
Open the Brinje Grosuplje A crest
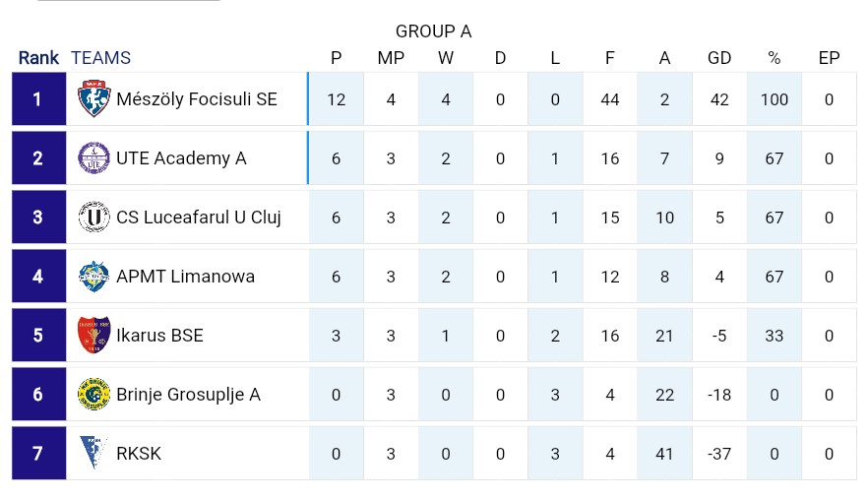[x=94, y=395]
